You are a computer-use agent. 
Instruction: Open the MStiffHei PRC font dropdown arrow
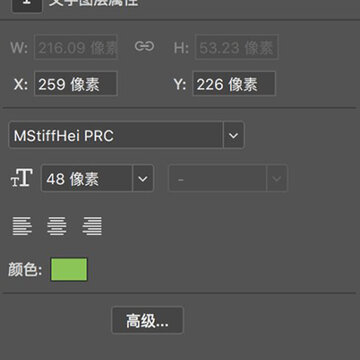click(x=233, y=135)
